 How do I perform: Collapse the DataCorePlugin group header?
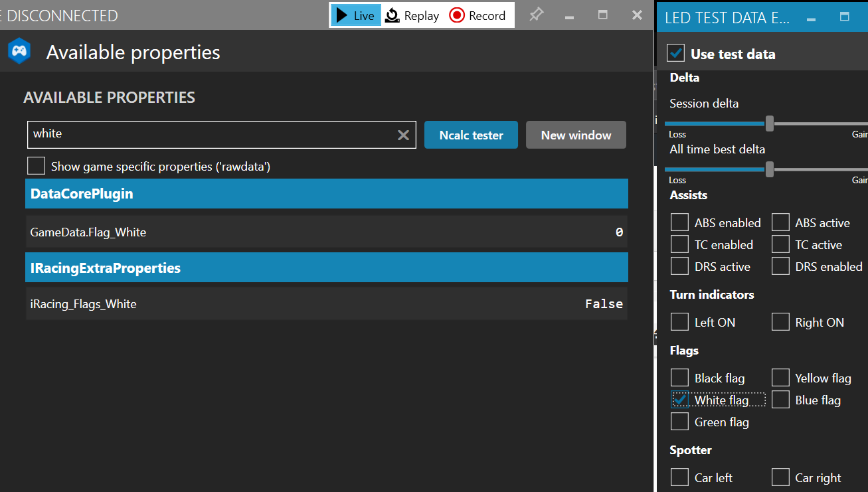[327, 194]
